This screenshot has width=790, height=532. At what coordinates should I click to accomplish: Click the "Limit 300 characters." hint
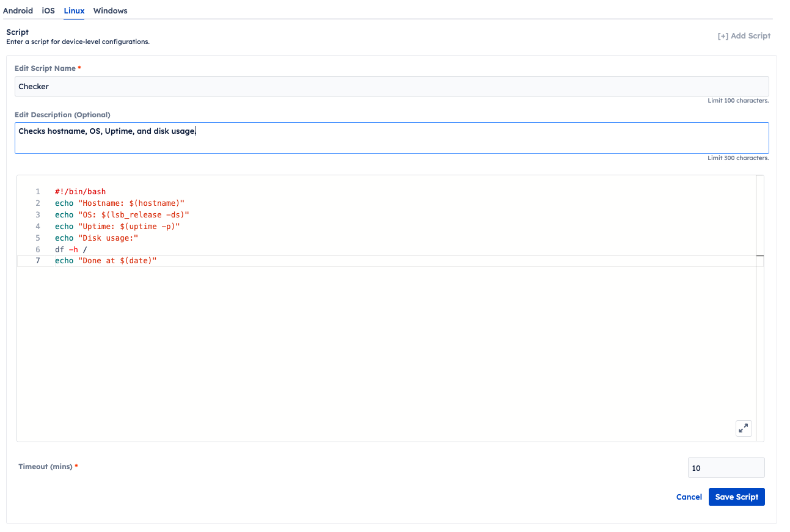point(738,158)
